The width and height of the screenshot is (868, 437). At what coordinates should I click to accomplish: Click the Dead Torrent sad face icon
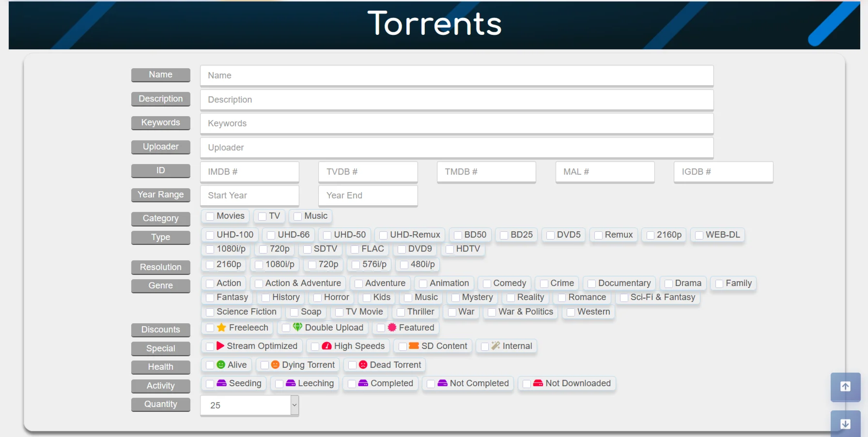pos(363,365)
